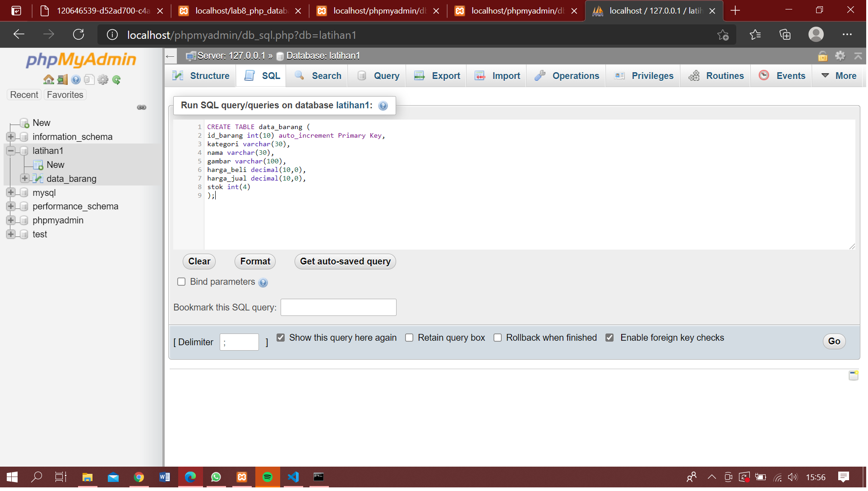Open the Export tab
This screenshot has width=868, height=491.
coord(436,75)
